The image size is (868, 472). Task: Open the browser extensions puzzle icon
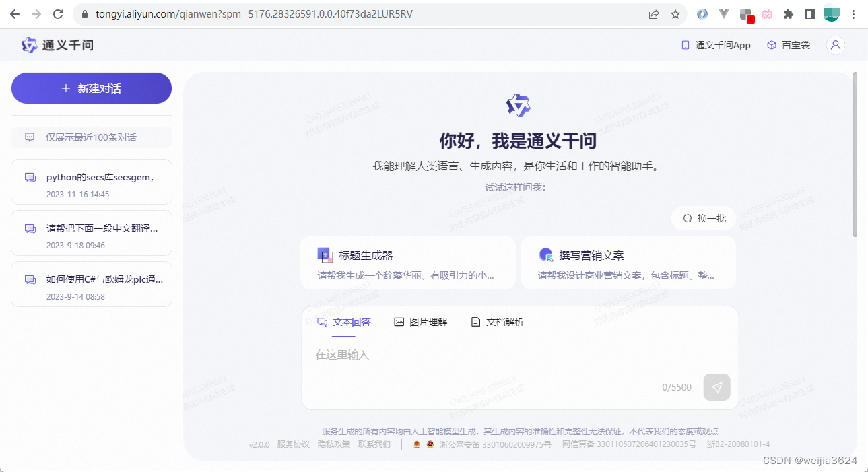(789, 14)
